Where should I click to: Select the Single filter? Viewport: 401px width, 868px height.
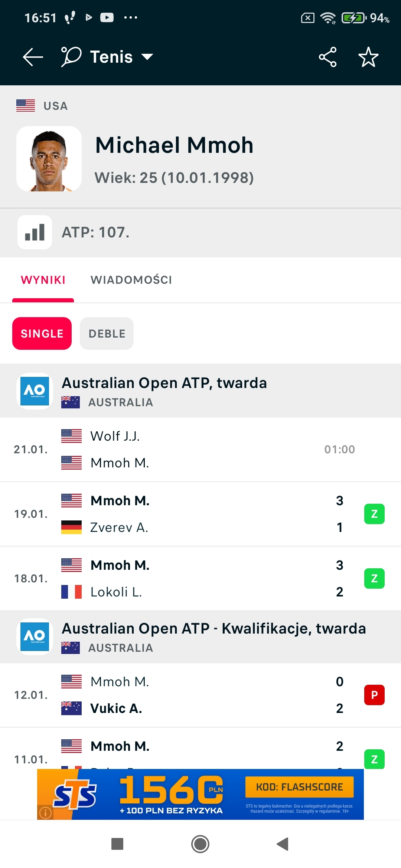click(x=42, y=333)
